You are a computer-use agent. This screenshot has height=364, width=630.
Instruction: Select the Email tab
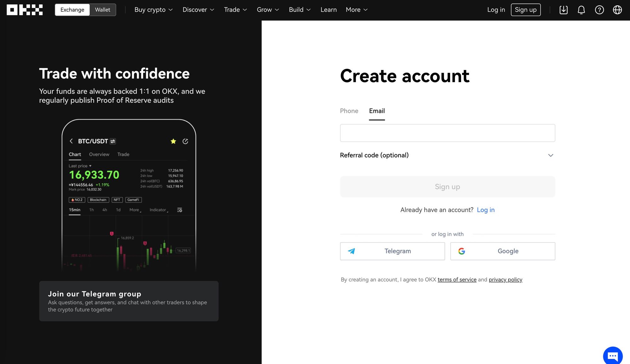[x=377, y=111]
